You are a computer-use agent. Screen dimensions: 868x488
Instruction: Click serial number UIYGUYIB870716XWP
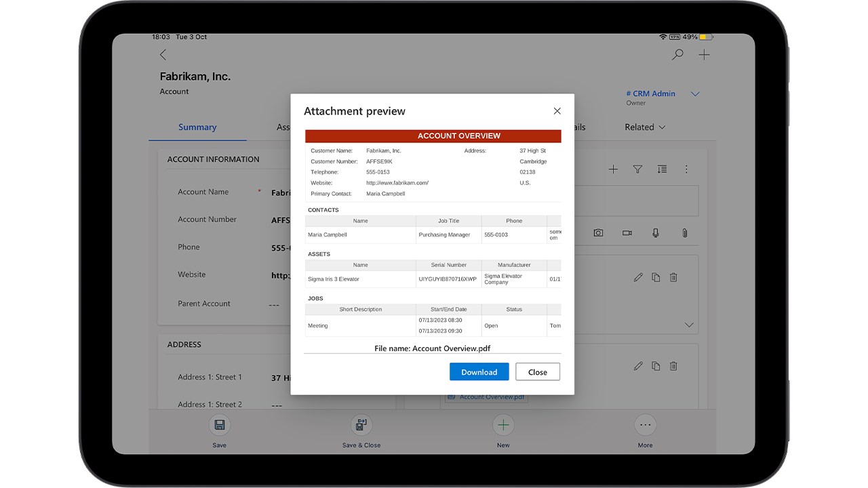click(448, 279)
